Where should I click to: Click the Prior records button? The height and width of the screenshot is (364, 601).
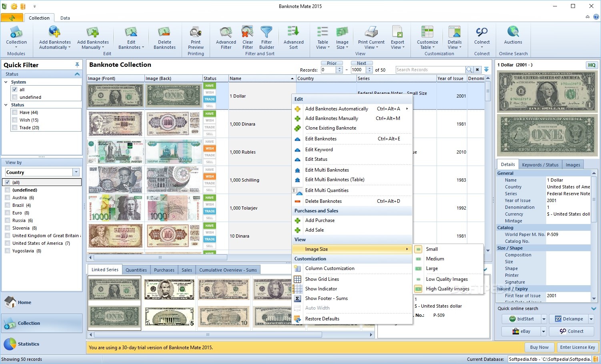coord(332,63)
